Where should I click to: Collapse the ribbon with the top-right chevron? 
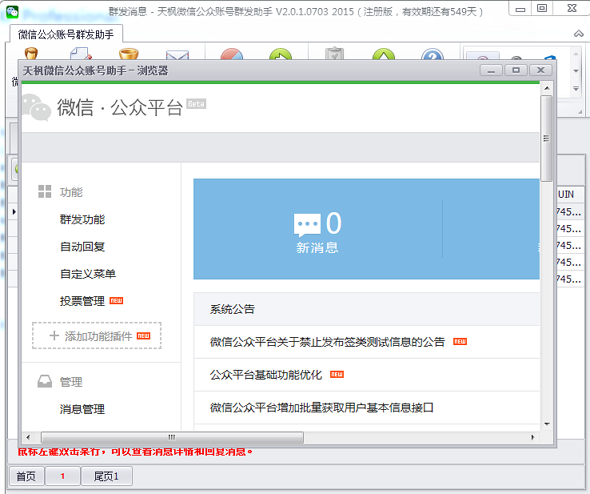[x=578, y=34]
